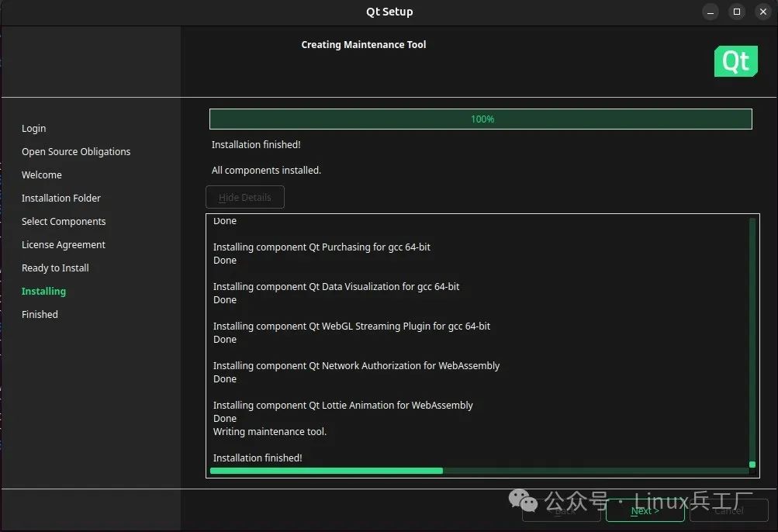
Task: Select the License Agreement step
Action: [63, 244]
